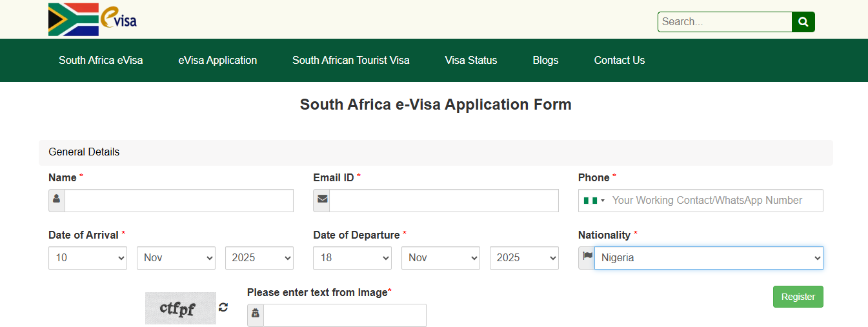
Task: Open the arrival day dropdown
Action: 88,257
